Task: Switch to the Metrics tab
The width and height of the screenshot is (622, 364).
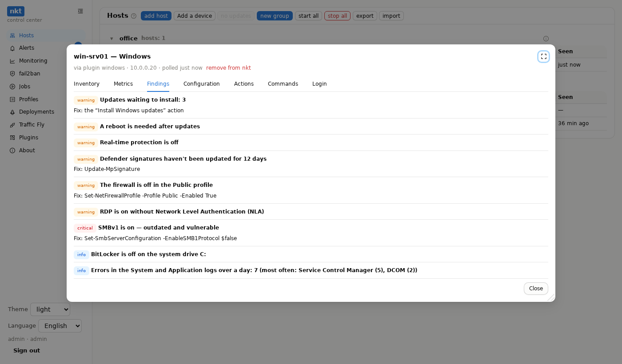Action: click(x=123, y=84)
